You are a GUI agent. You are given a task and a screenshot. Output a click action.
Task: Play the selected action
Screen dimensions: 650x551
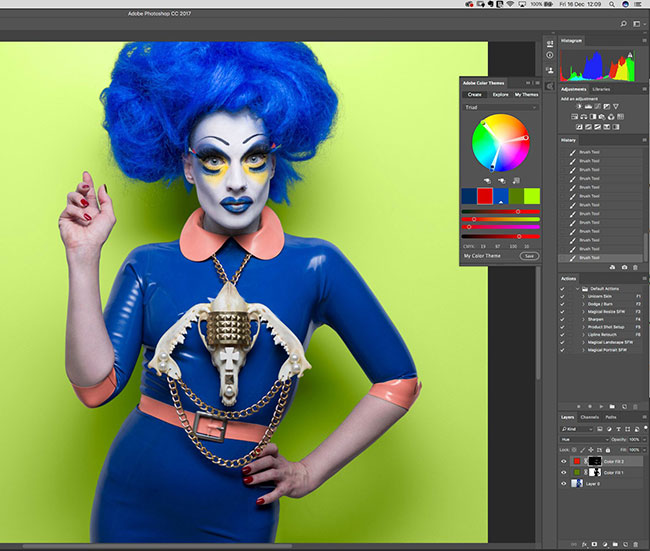click(x=601, y=406)
